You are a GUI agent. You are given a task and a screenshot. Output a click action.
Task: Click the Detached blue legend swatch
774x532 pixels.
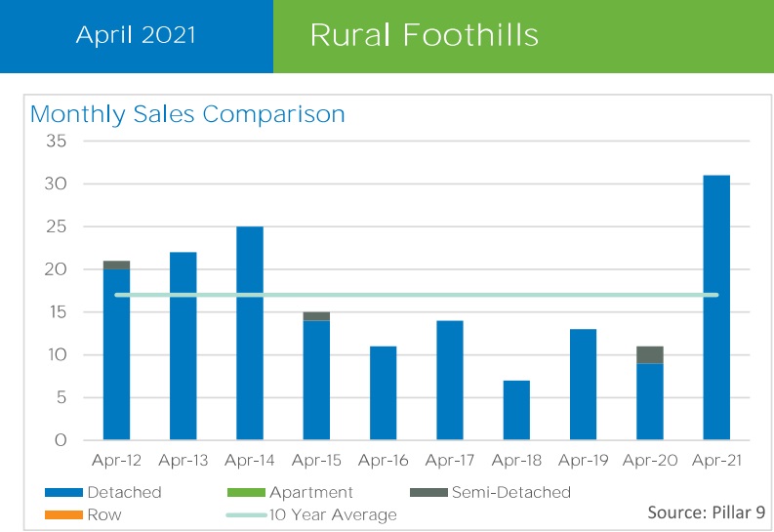62,493
